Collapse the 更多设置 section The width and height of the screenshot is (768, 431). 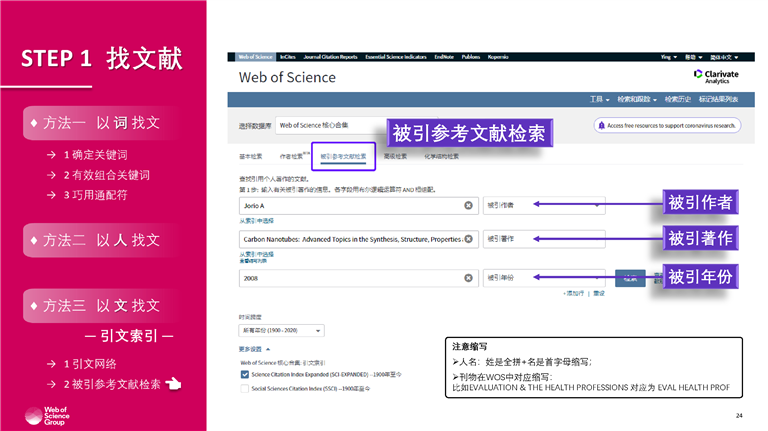(254, 349)
